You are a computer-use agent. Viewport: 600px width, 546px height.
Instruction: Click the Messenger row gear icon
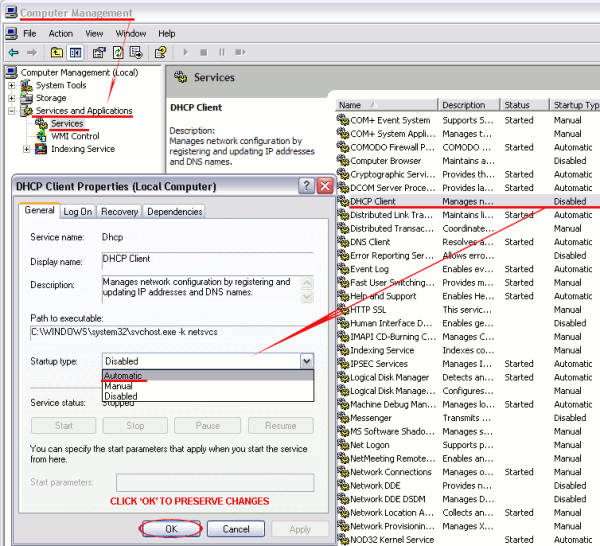[x=343, y=418]
